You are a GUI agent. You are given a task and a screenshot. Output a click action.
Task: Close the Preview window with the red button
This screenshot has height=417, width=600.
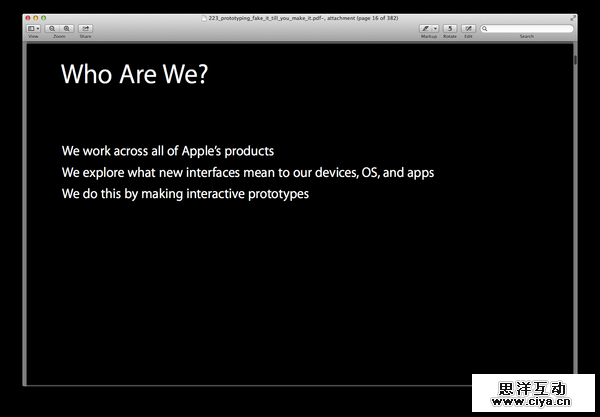[x=29, y=18]
